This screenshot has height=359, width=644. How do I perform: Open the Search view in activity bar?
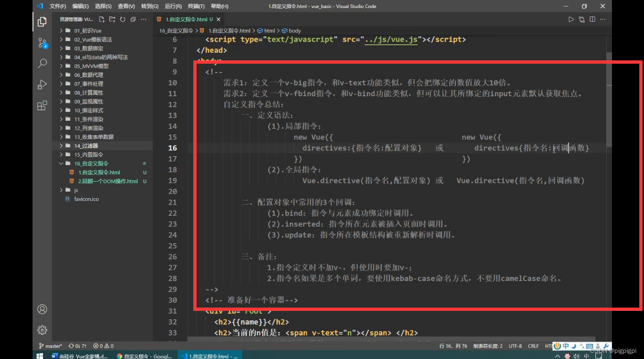(x=42, y=63)
